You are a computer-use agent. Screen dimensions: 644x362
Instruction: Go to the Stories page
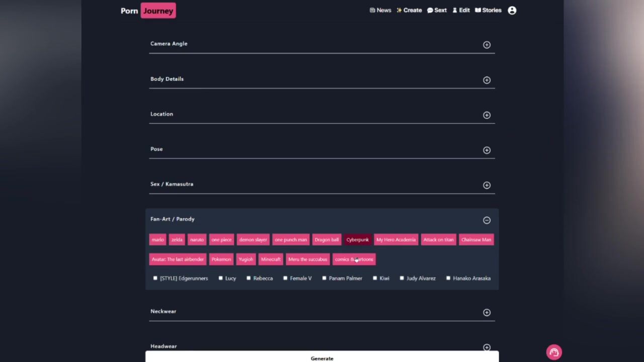pos(488,10)
